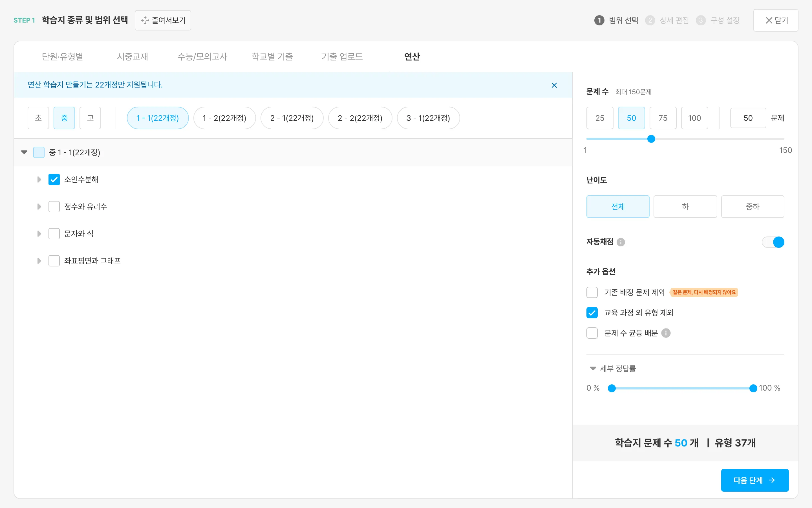Click the problem count input field
The image size is (812, 508).
(748, 118)
